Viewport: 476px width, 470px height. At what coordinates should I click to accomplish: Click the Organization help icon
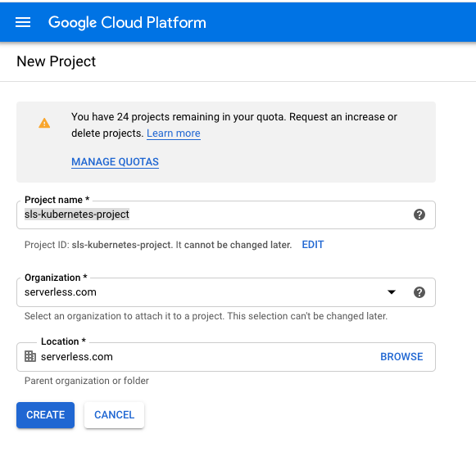(x=419, y=292)
